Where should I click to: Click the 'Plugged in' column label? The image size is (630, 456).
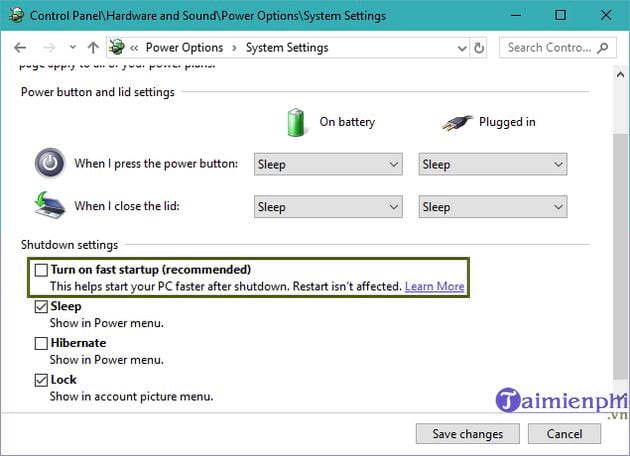click(507, 122)
